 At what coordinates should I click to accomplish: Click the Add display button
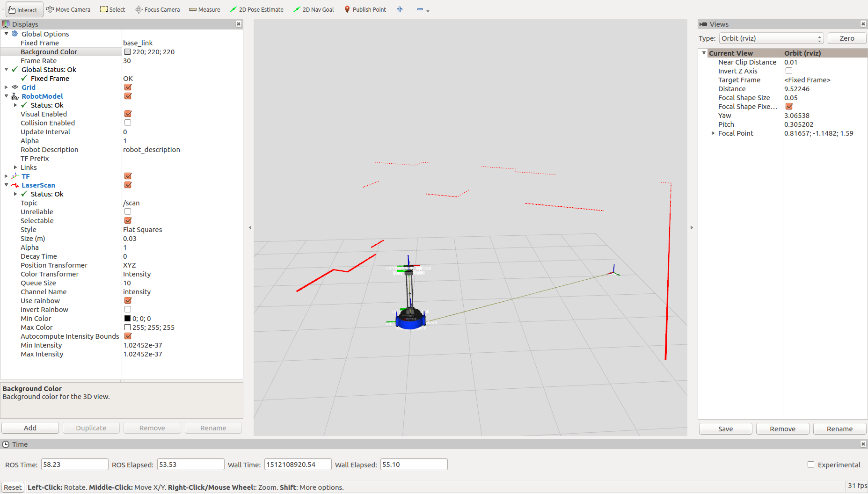[x=30, y=428]
